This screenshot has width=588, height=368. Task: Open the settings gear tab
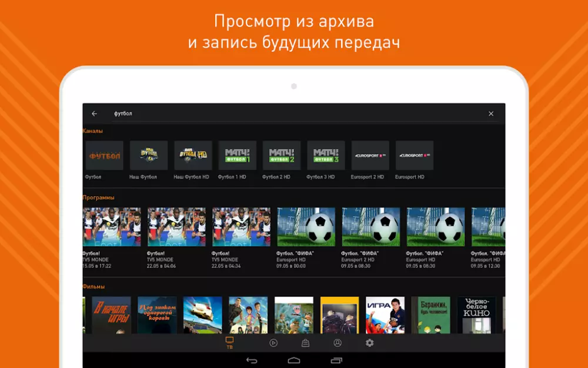[x=370, y=343]
